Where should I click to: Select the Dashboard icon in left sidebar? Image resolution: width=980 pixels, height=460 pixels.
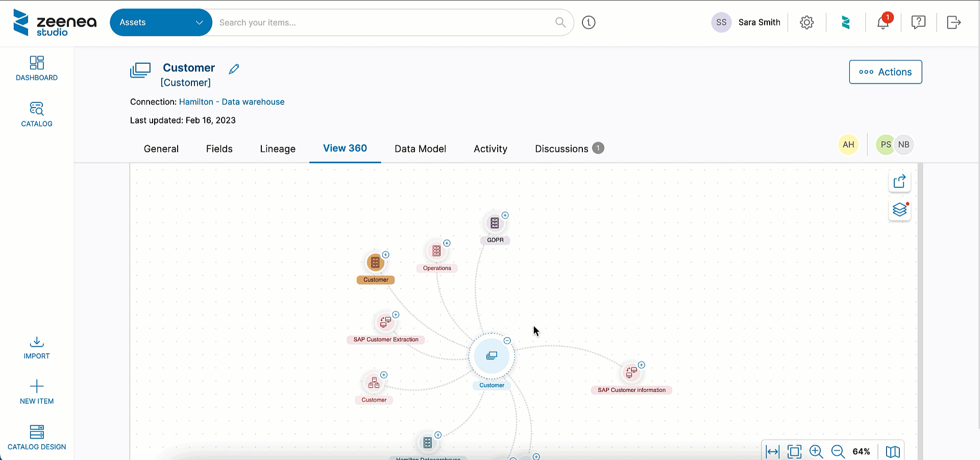point(36,68)
